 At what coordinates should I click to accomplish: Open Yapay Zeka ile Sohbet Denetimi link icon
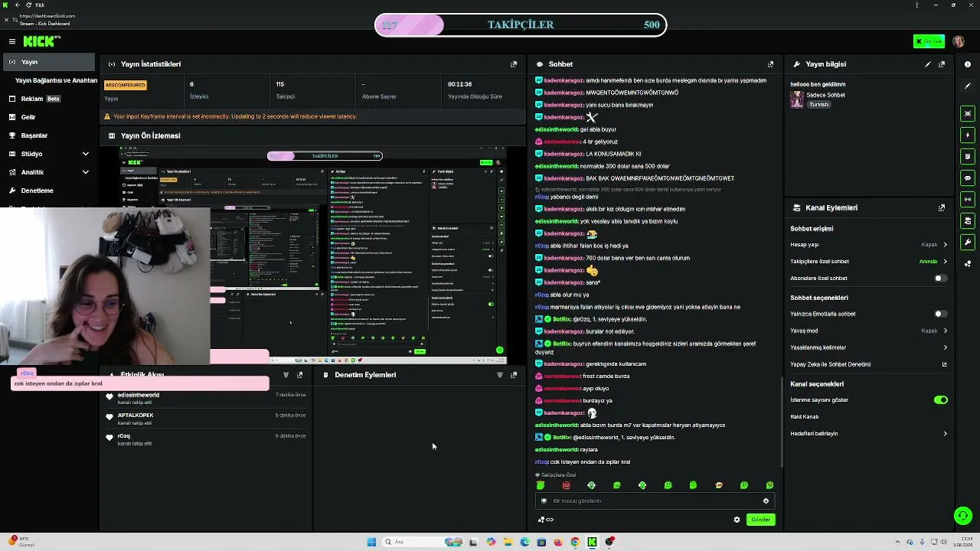[945, 364]
